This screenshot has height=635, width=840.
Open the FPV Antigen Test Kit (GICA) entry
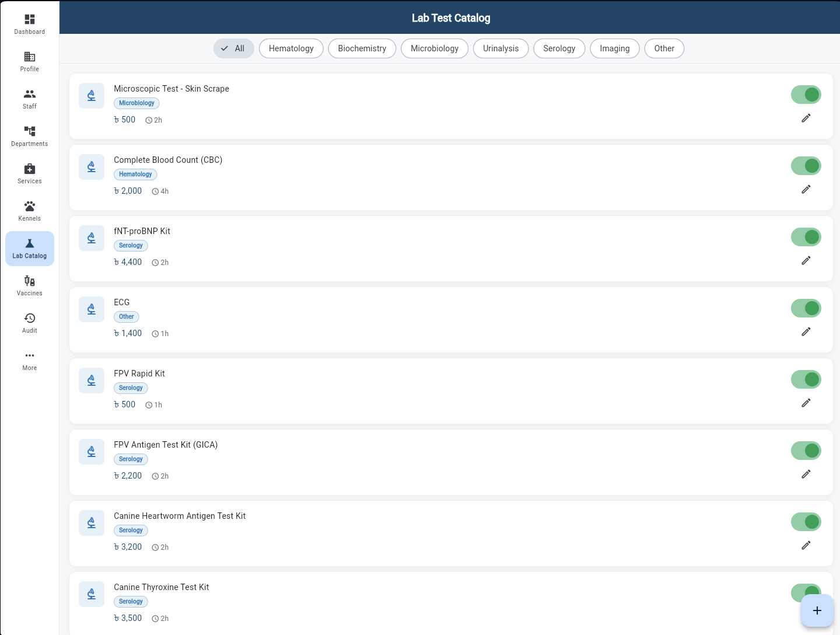[166, 445]
